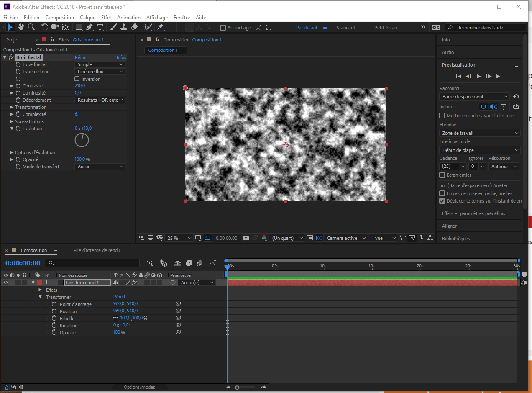
Task: Open composition mini-flowchart in timeline
Action: click(149, 263)
